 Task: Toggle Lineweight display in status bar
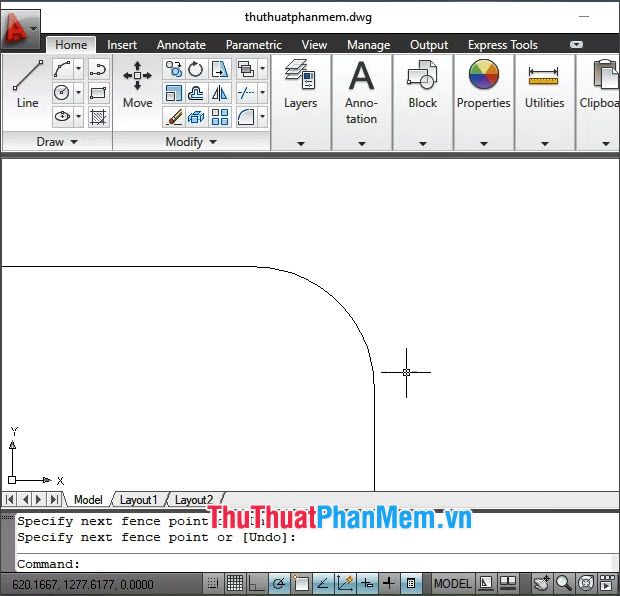coord(389,583)
